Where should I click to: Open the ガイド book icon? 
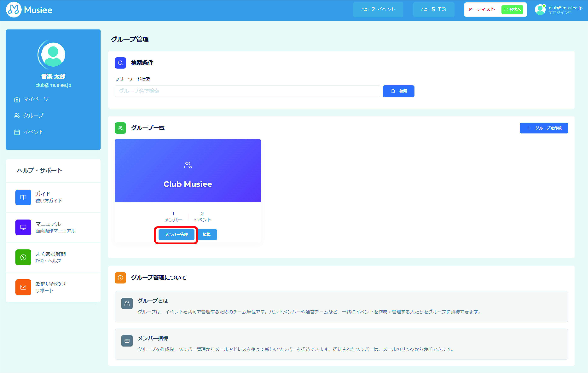pyautogui.click(x=23, y=197)
